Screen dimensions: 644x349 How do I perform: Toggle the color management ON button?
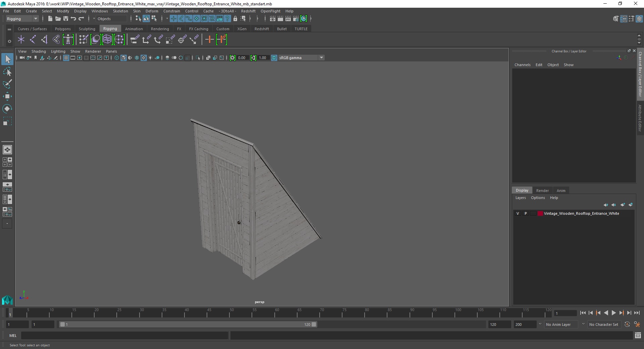(274, 58)
